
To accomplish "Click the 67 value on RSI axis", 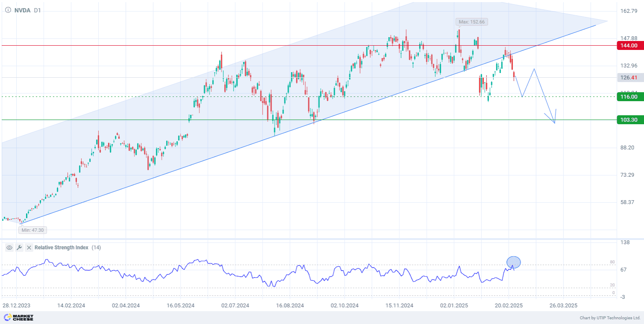I will (x=624, y=269).
